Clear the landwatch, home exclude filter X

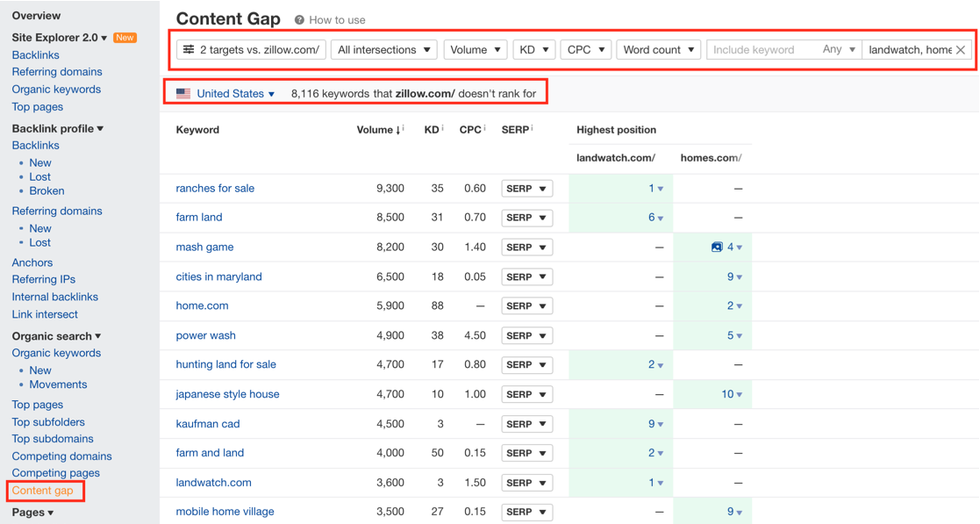coord(961,49)
